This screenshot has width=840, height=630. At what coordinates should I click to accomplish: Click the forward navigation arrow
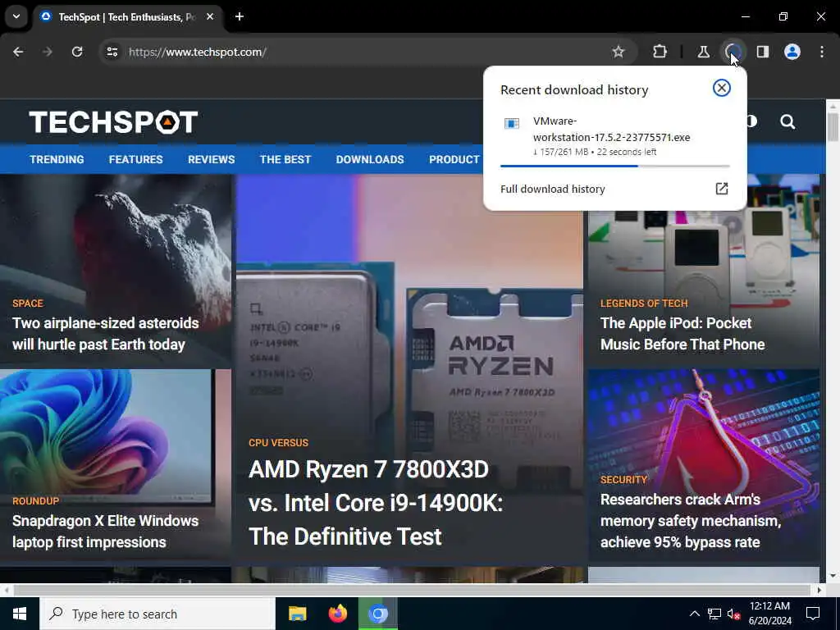47,52
